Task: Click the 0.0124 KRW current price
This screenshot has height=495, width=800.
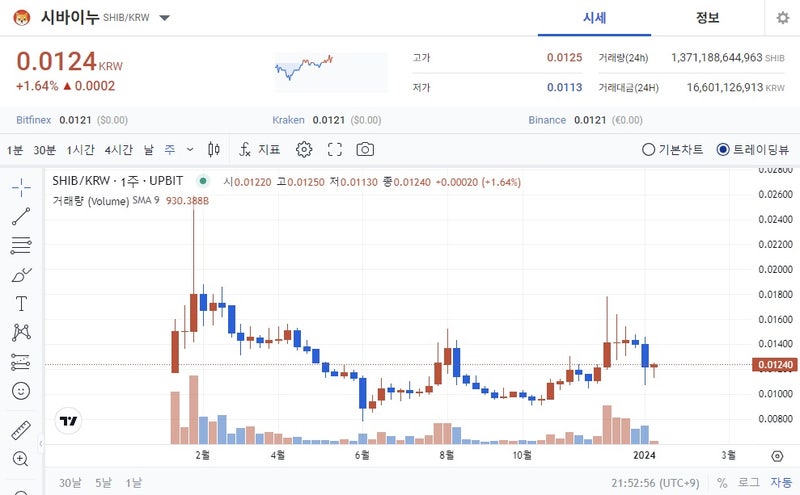Action: click(69, 62)
